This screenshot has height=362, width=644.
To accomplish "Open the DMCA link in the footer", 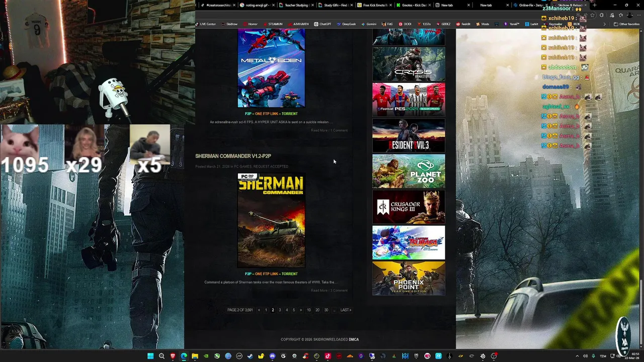I will tap(354, 339).
